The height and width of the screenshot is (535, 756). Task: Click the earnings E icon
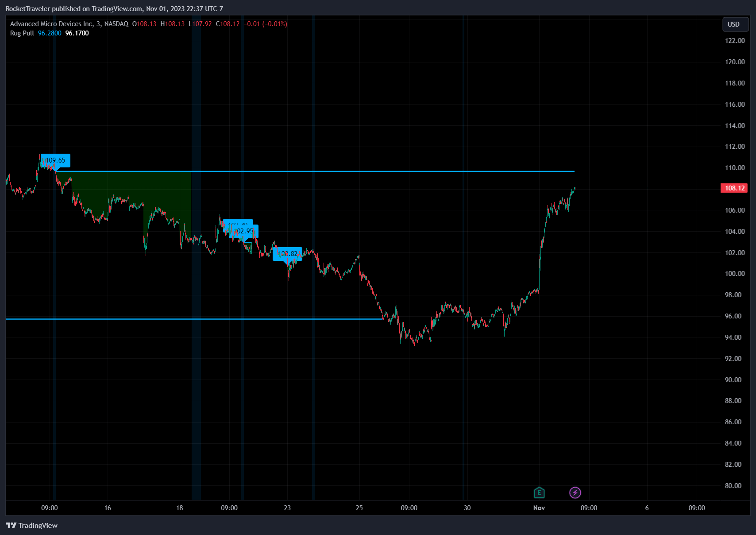click(x=539, y=492)
